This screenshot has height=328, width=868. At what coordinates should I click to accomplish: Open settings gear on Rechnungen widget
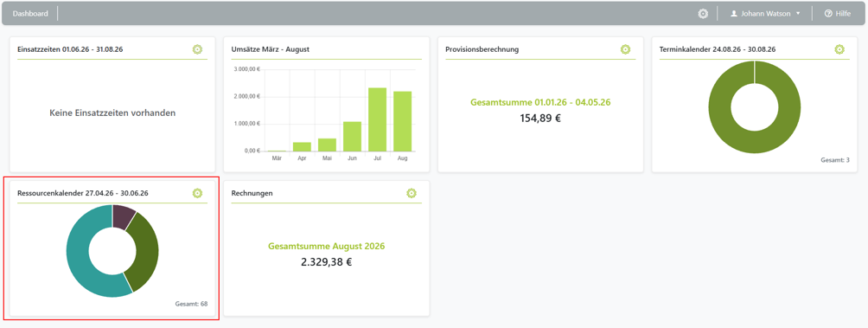point(412,193)
